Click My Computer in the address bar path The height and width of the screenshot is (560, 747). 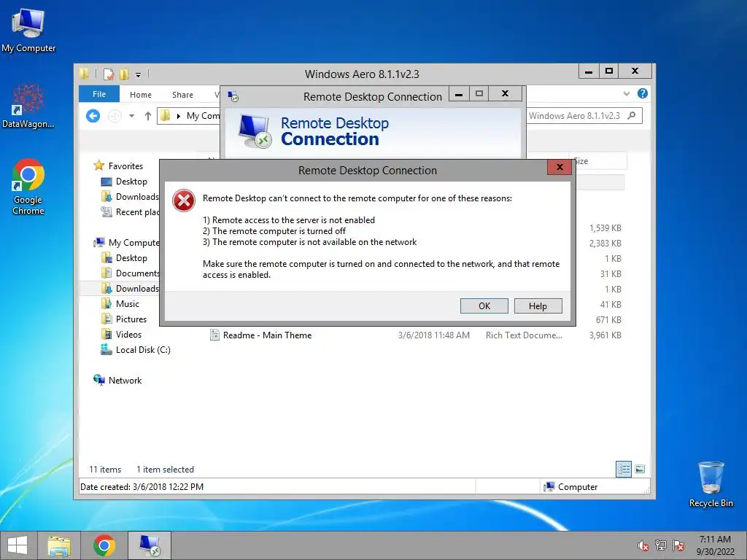(x=203, y=116)
